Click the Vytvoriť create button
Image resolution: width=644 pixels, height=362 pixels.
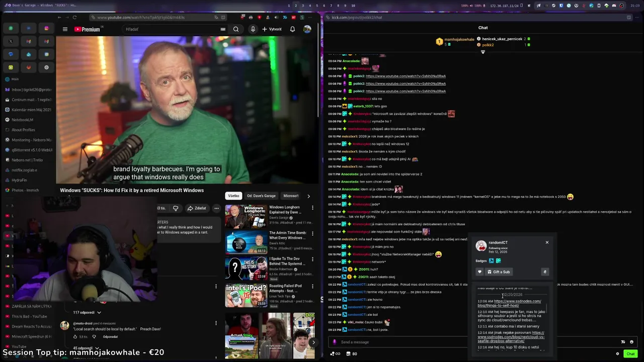[272, 29]
